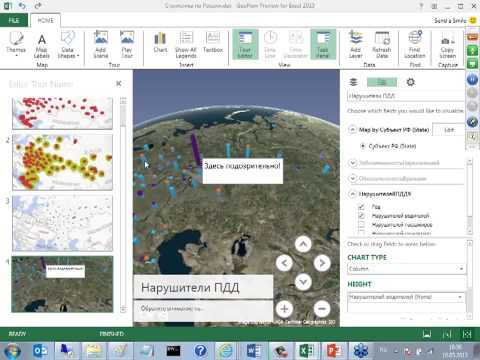Click the help question mark taskbar icon
Screen dimensions: 480x360
pyautogui.click(x=200, y=351)
